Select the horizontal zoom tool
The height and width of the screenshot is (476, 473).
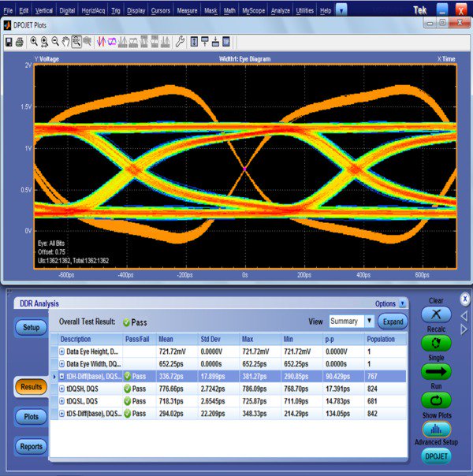pos(45,42)
